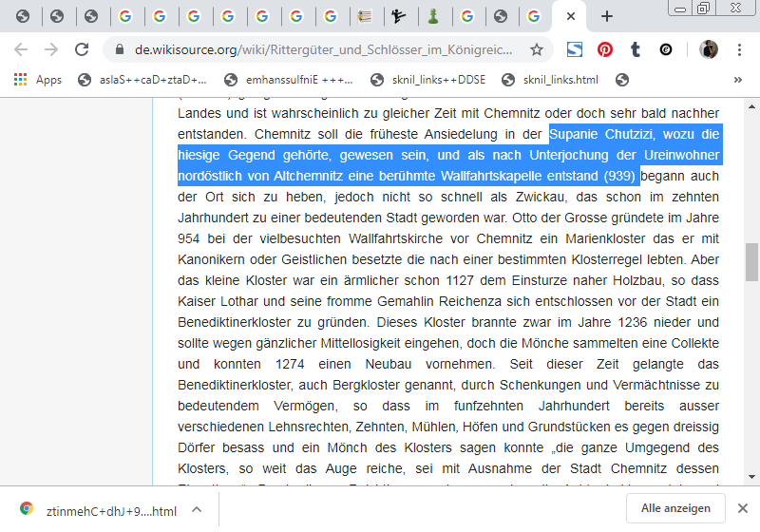
Task: Click the word 'Bergkloster'
Action: 366,385
